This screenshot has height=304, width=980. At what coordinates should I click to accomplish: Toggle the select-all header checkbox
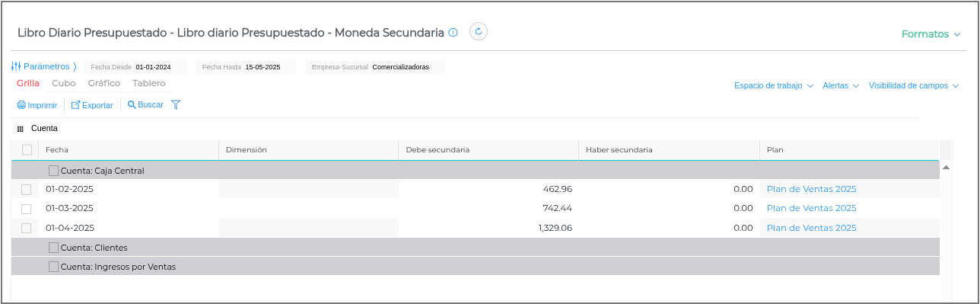27,150
